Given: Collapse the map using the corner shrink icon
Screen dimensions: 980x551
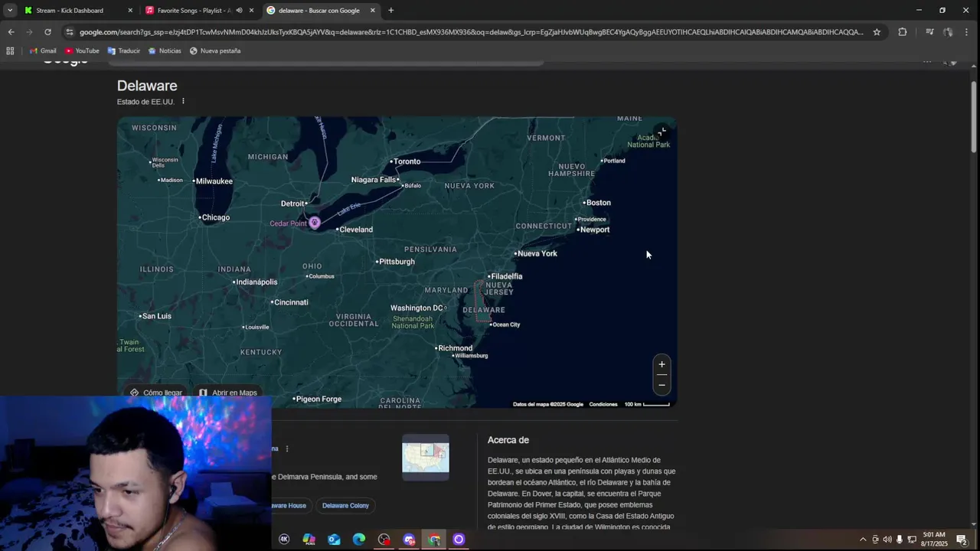Looking at the screenshot, I should point(661,132).
